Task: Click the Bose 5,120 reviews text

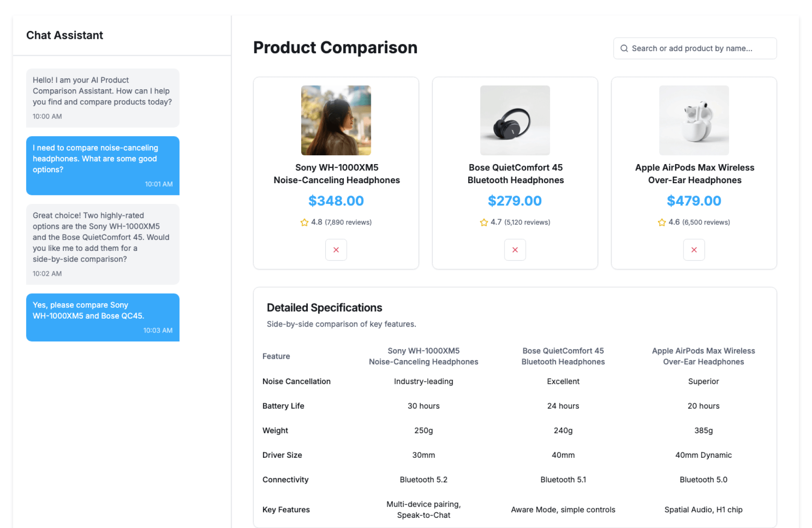Action: point(527,223)
